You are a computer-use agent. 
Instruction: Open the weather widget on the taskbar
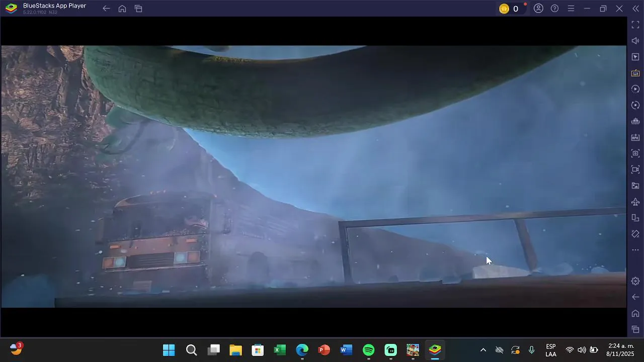click(16, 349)
